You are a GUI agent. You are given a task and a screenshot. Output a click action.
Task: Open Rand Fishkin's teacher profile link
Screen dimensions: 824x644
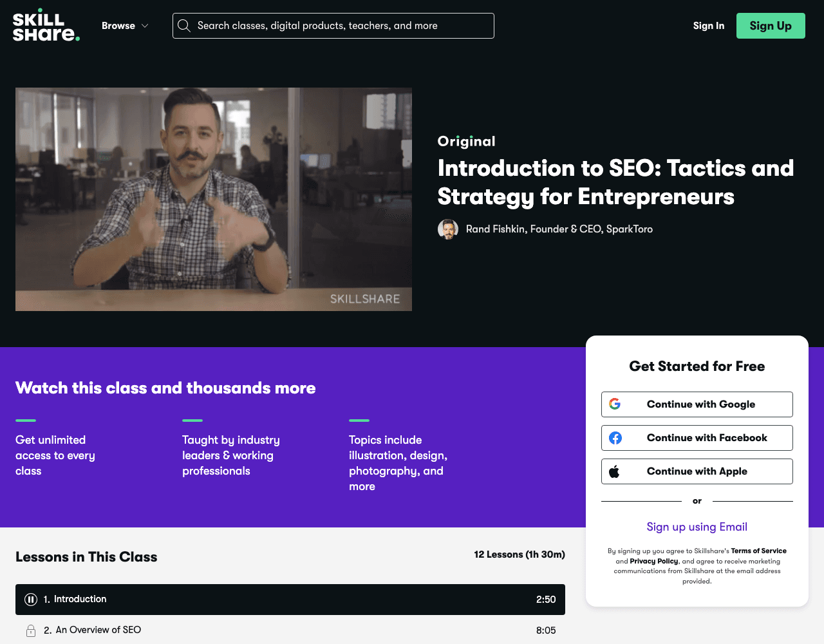pos(559,229)
